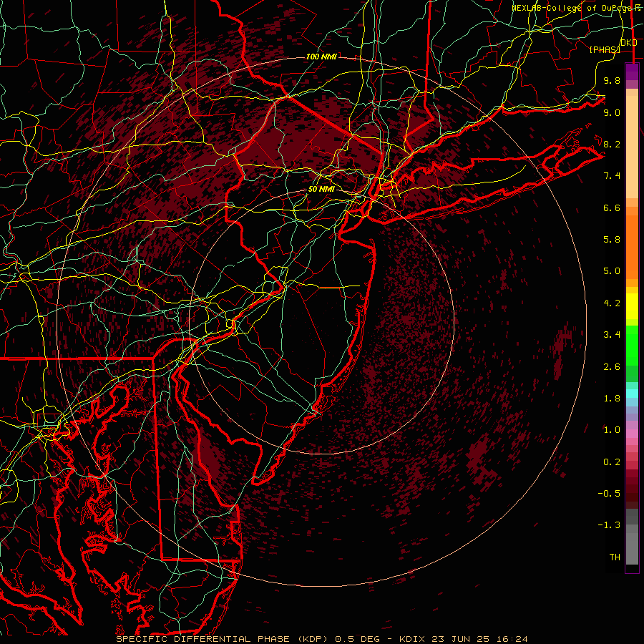644x644 pixels.
Task: Pick the gray band near the TH label
Action: tap(632, 548)
